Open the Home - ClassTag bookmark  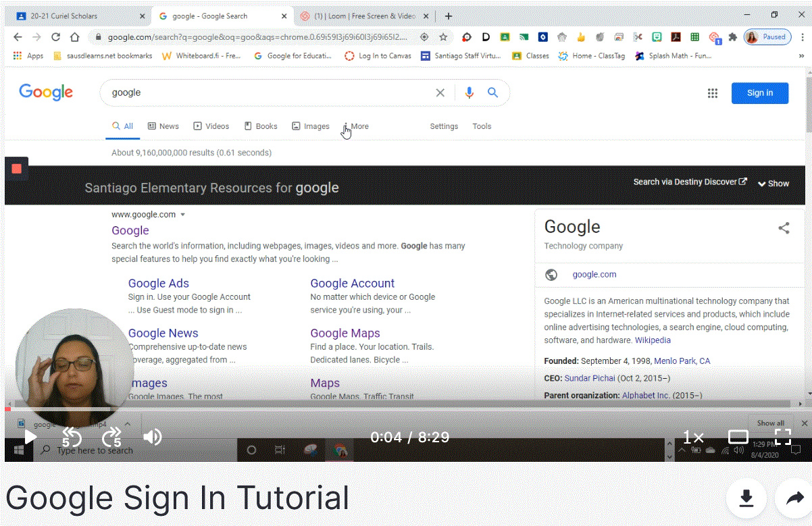[x=591, y=56]
